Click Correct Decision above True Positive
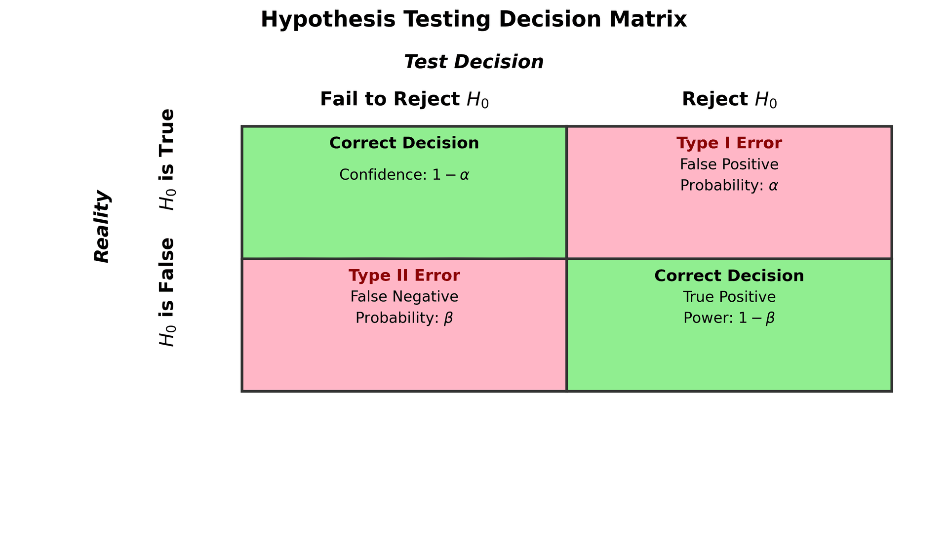 click(x=729, y=276)
